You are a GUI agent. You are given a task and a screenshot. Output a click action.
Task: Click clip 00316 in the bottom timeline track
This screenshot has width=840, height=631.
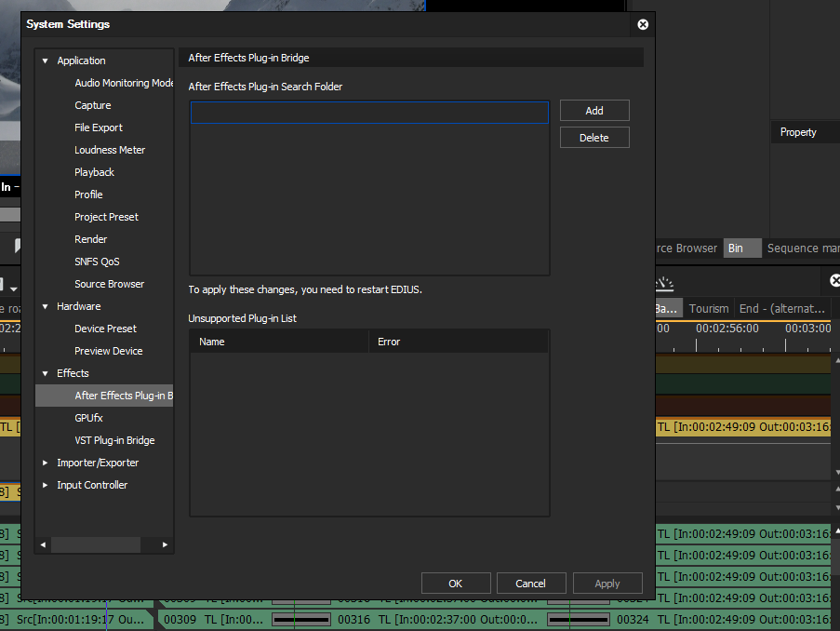(439, 620)
